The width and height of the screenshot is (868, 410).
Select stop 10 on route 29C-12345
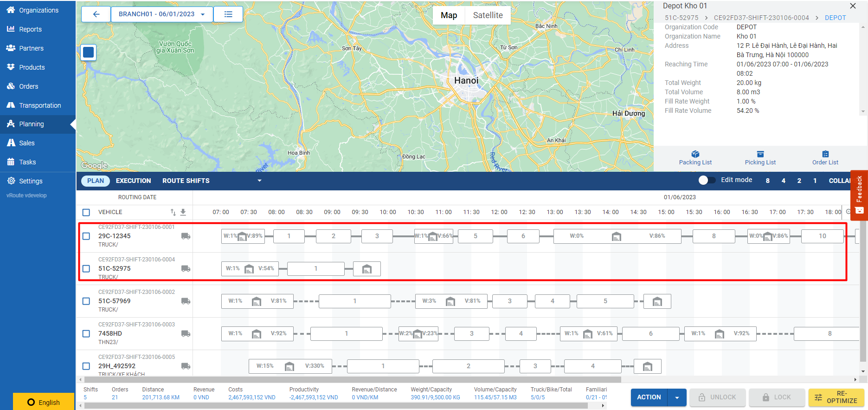(823, 236)
